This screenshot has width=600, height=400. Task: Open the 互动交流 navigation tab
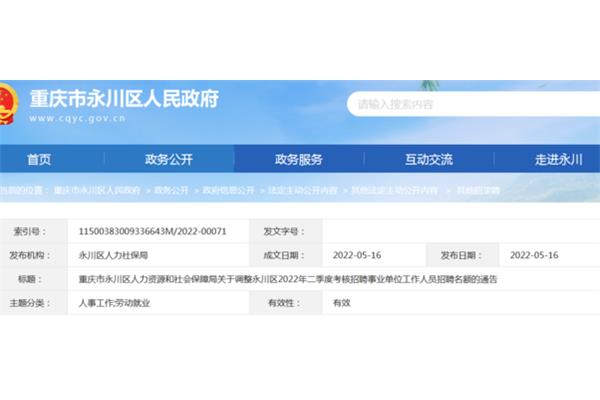point(429,159)
